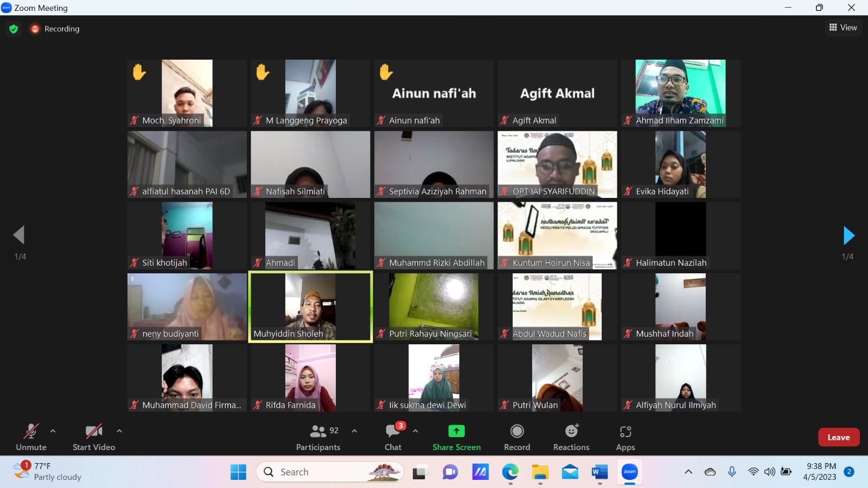Click the green encryption shield icon
This screenshot has height=488, width=868.
pos(14,29)
